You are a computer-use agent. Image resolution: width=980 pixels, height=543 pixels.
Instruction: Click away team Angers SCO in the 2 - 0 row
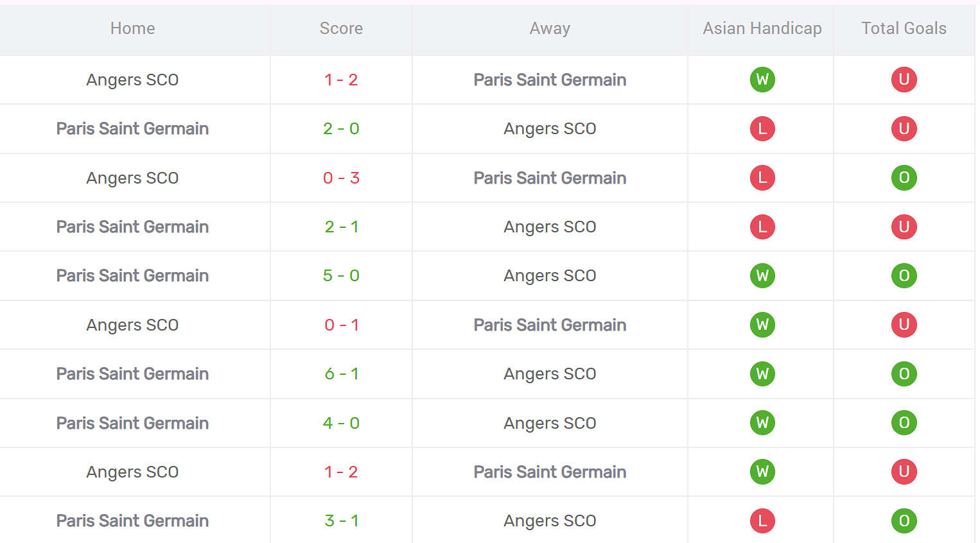pyautogui.click(x=550, y=129)
